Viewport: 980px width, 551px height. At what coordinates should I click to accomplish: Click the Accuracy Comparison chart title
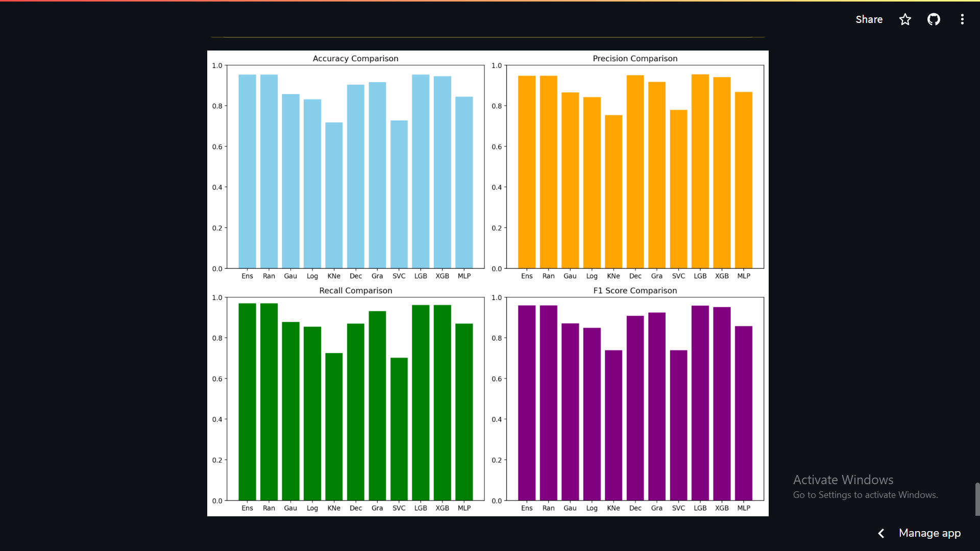(355, 59)
